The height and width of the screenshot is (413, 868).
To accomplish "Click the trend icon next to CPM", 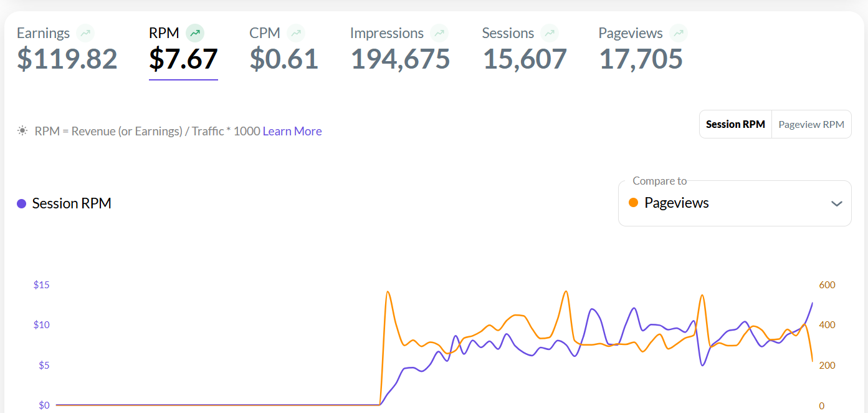I will (x=296, y=33).
